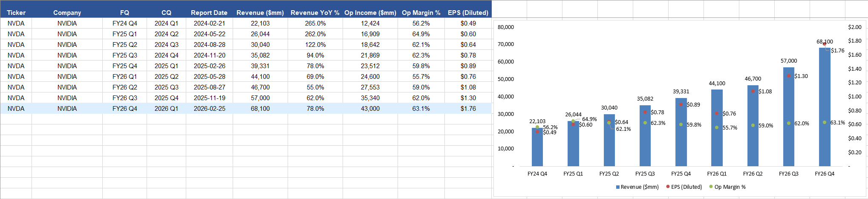Screen dimensions: 868x199
Task: Click the report date 2024-05-22
Action: pos(209,34)
